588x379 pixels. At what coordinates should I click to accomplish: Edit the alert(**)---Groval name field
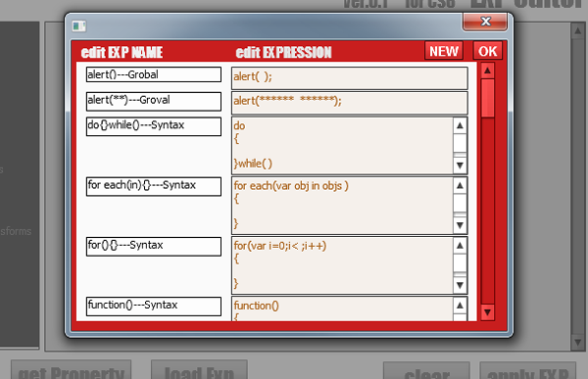pos(154,101)
